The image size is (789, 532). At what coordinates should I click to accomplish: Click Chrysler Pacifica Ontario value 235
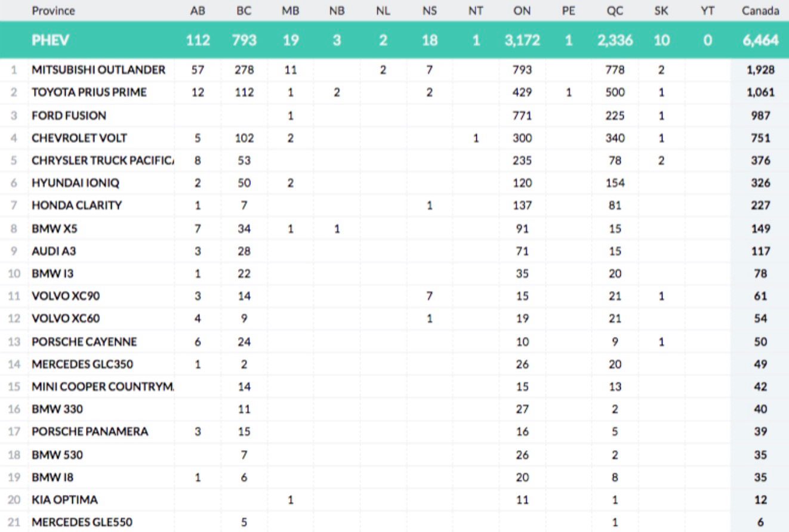(522, 160)
